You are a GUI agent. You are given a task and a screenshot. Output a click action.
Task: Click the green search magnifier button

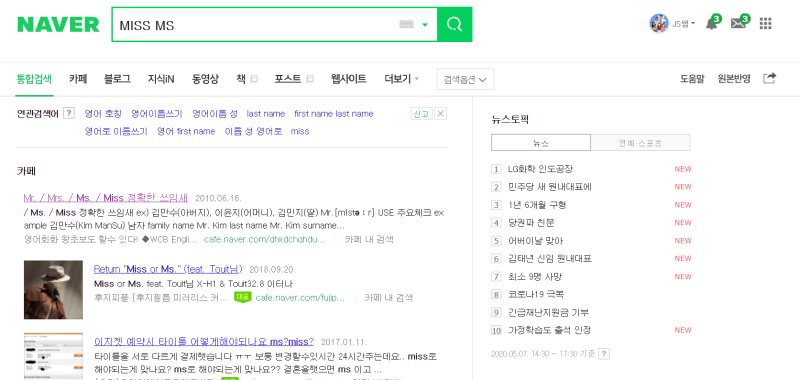click(x=455, y=24)
